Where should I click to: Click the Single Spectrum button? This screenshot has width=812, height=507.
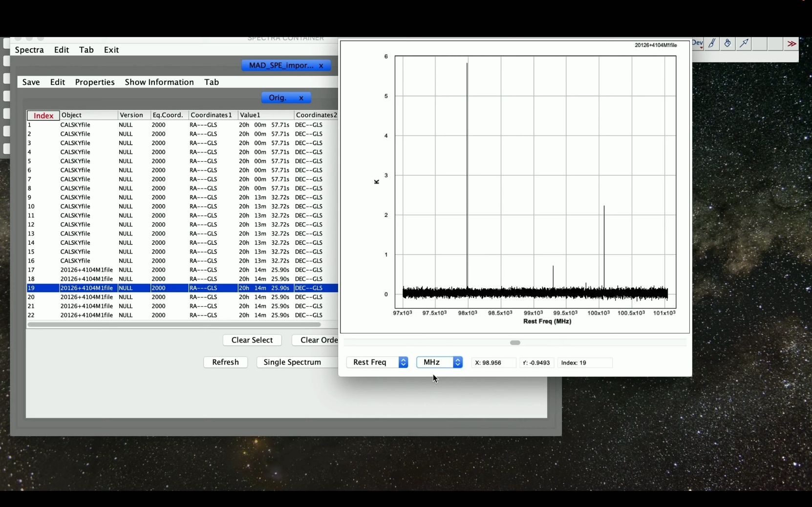297,362
